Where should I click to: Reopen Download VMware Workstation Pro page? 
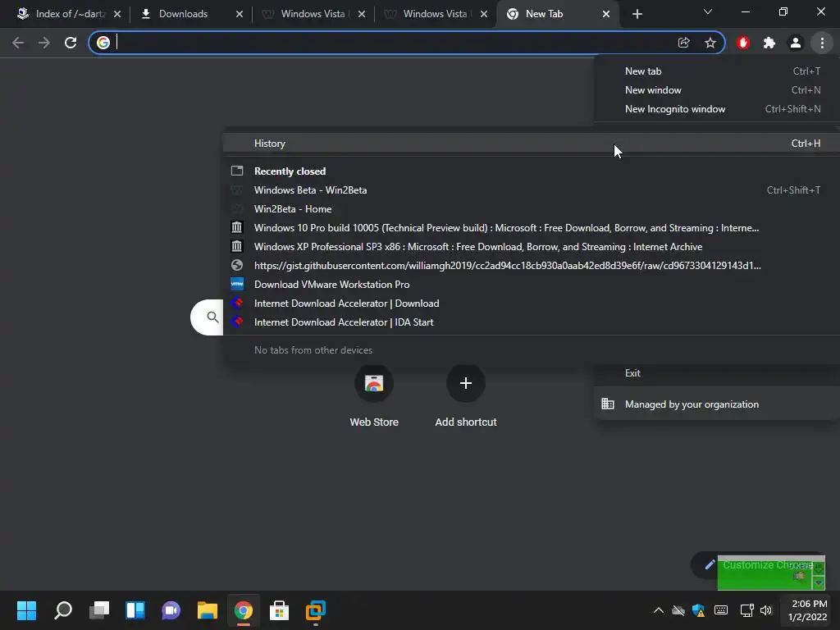tap(532, 285)
